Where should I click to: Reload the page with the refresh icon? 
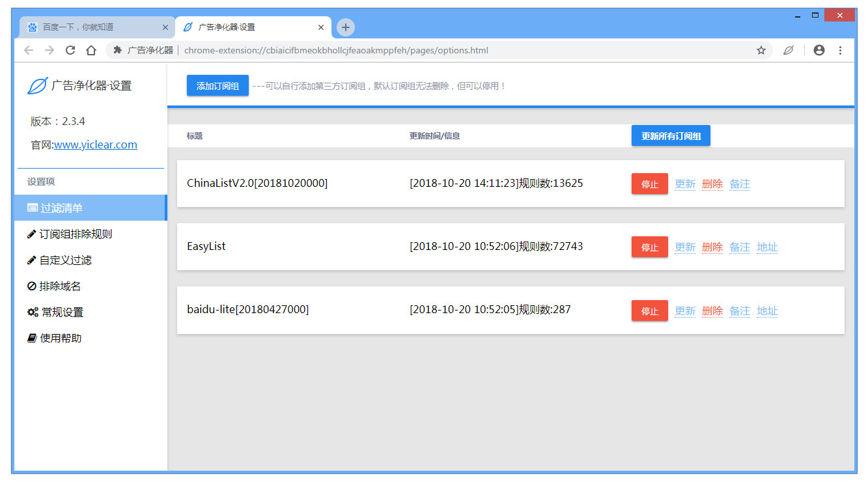[70, 50]
